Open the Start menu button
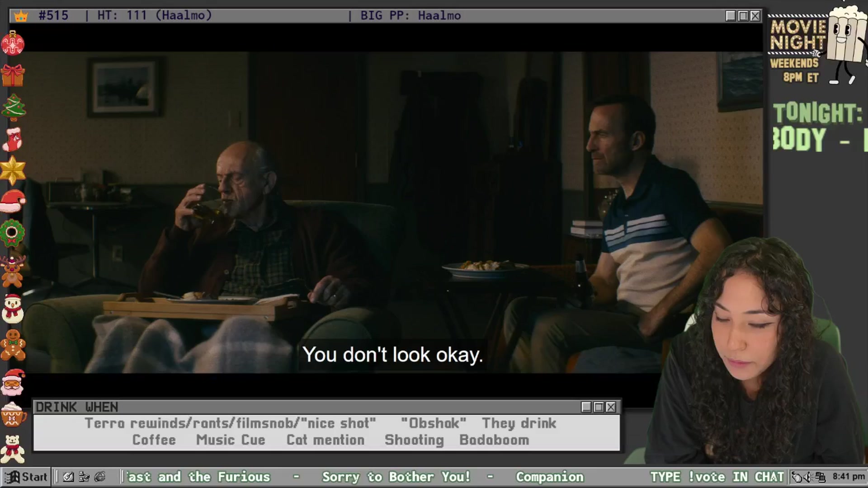Viewport: 868px width, 488px height. (x=26, y=477)
